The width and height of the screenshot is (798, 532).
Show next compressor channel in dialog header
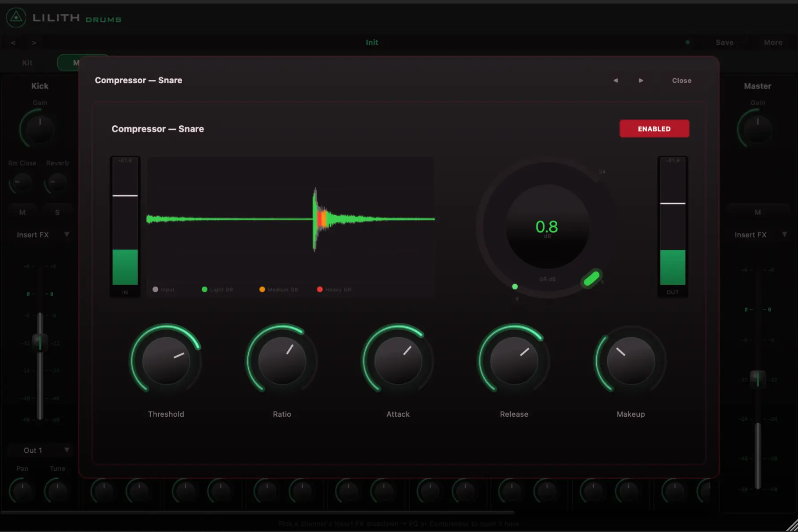tap(641, 80)
